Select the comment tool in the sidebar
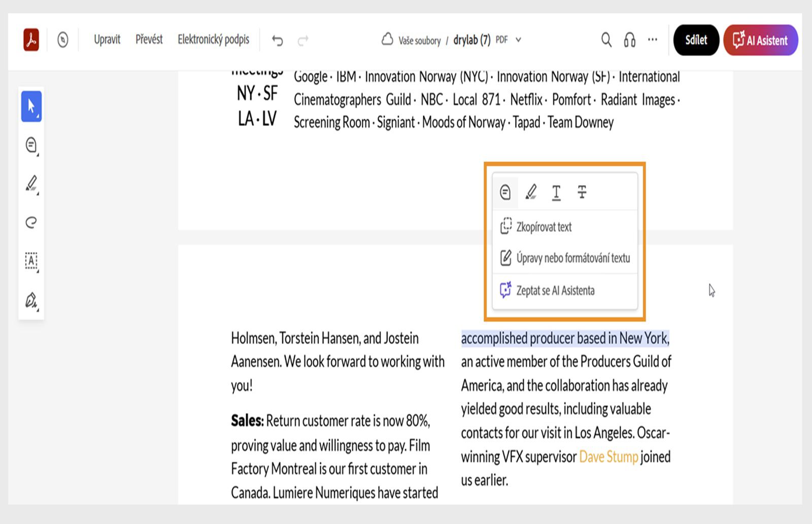The width and height of the screenshot is (812, 524). point(30,146)
